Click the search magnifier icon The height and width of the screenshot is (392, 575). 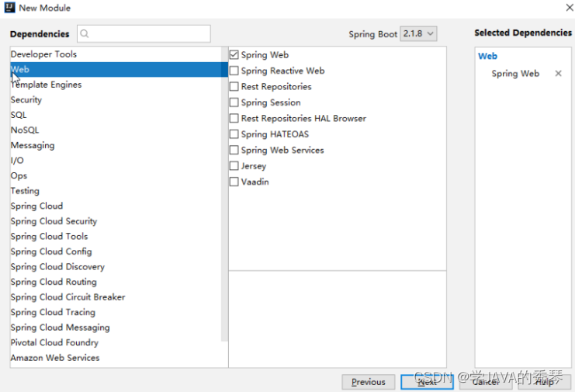pyautogui.click(x=85, y=33)
